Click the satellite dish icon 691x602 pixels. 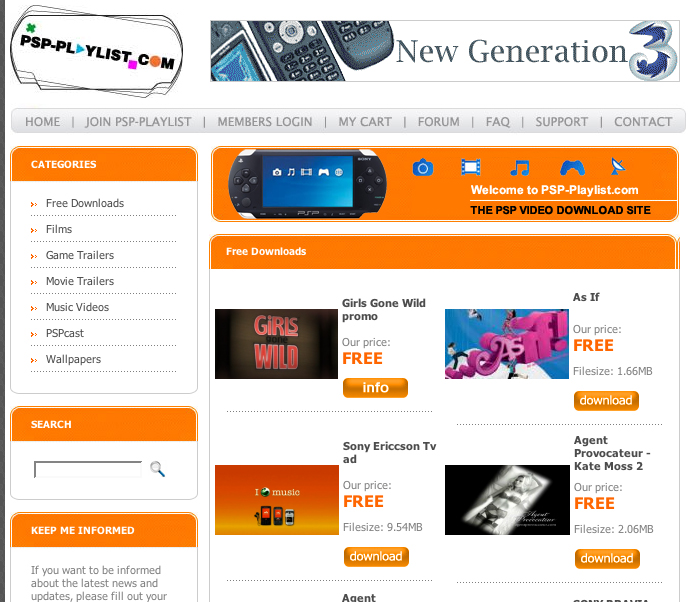[x=618, y=167]
